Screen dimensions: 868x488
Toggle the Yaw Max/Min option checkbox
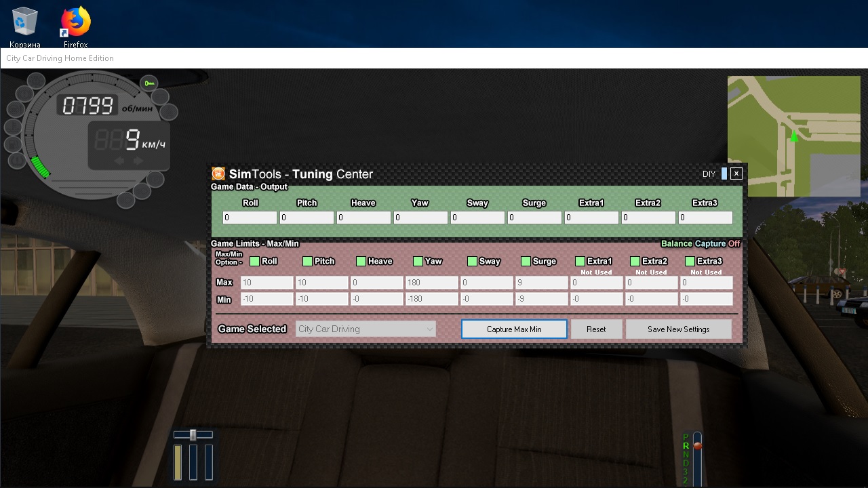[x=418, y=261]
